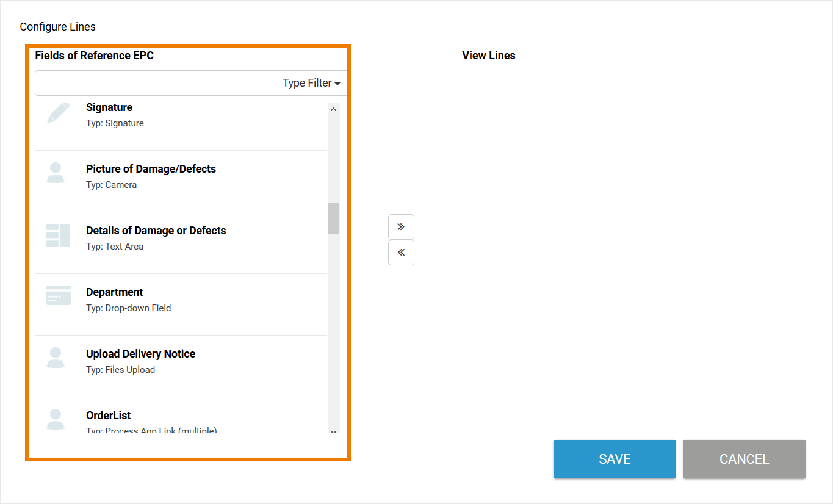Click the Upload Delivery Notice file icon
This screenshot has height=504, width=833.
tap(56, 358)
